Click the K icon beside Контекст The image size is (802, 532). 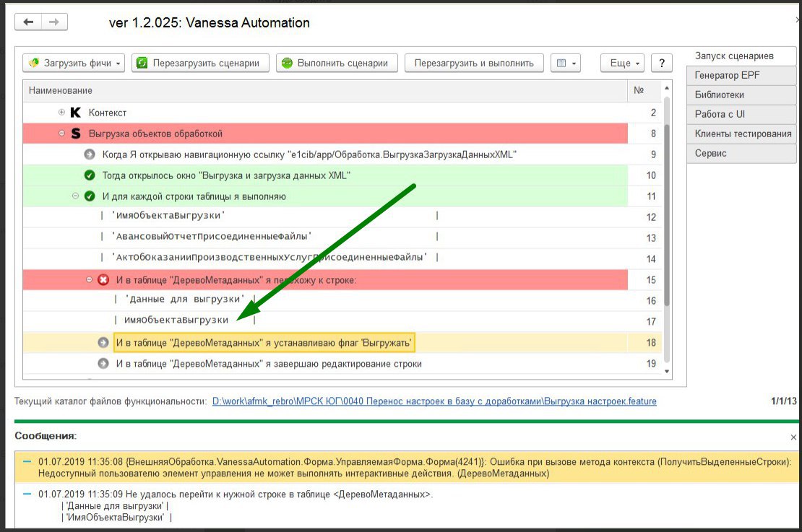click(x=76, y=113)
